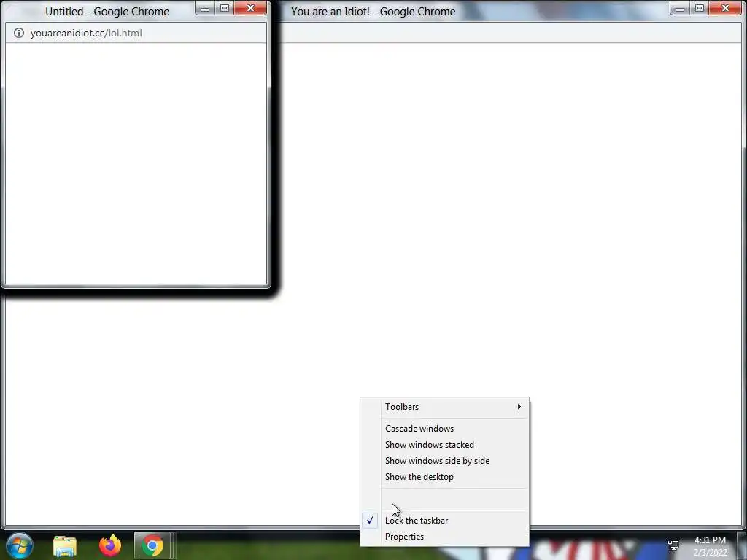Click the You are an Idiot! title bar
747x560 pixels.
tap(373, 12)
